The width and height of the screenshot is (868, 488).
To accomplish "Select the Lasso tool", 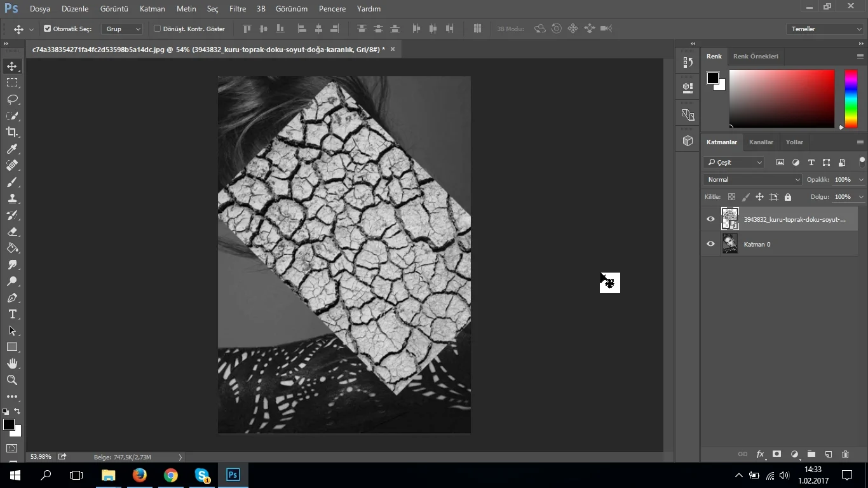I will pos(12,99).
